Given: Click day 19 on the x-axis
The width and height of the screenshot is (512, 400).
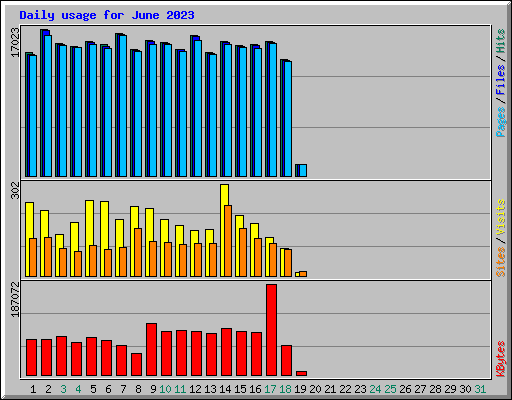Looking at the screenshot, I should [x=300, y=389].
